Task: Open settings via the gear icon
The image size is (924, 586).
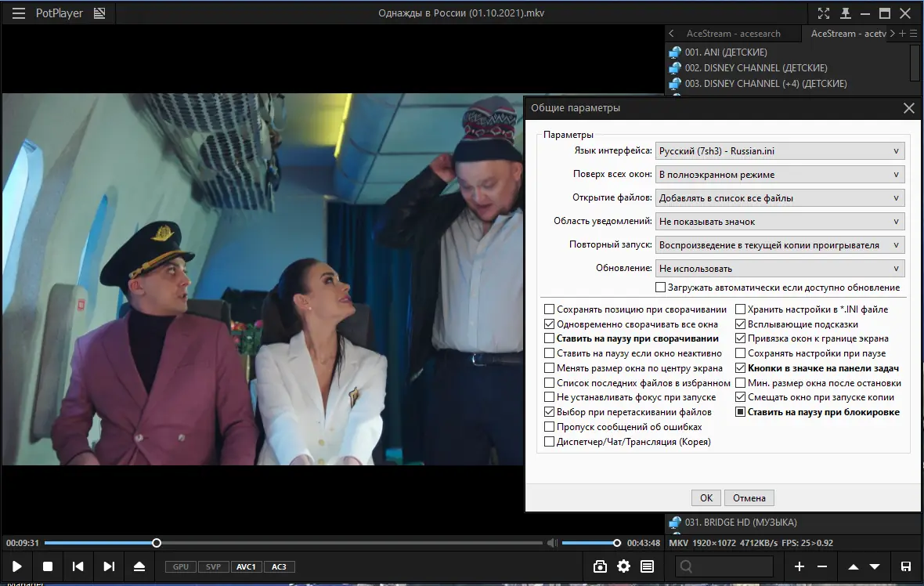Action: (623, 566)
